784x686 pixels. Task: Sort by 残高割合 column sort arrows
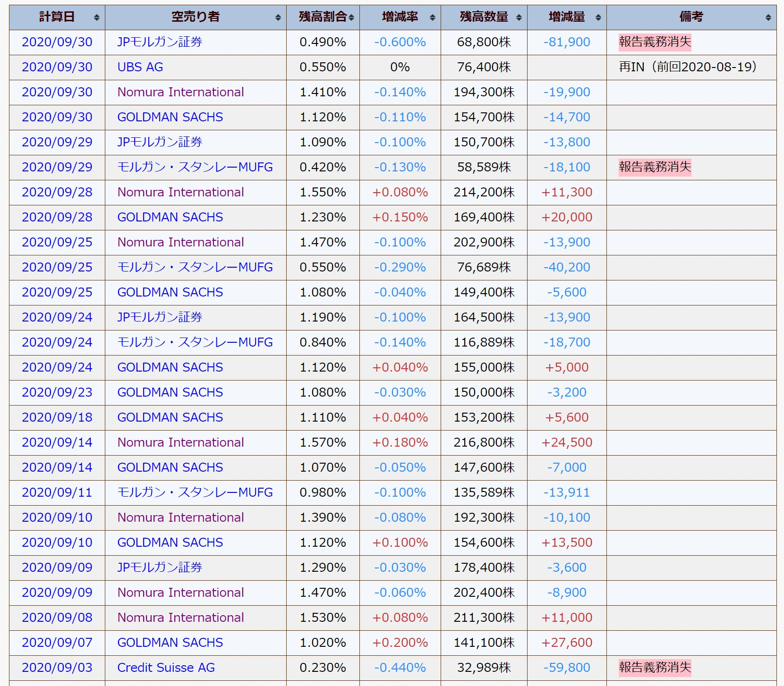pyautogui.click(x=351, y=17)
